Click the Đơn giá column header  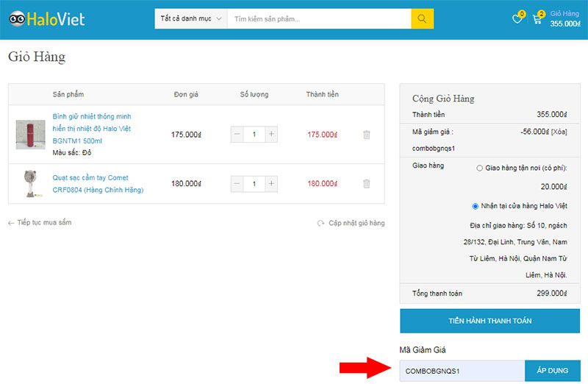point(186,95)
